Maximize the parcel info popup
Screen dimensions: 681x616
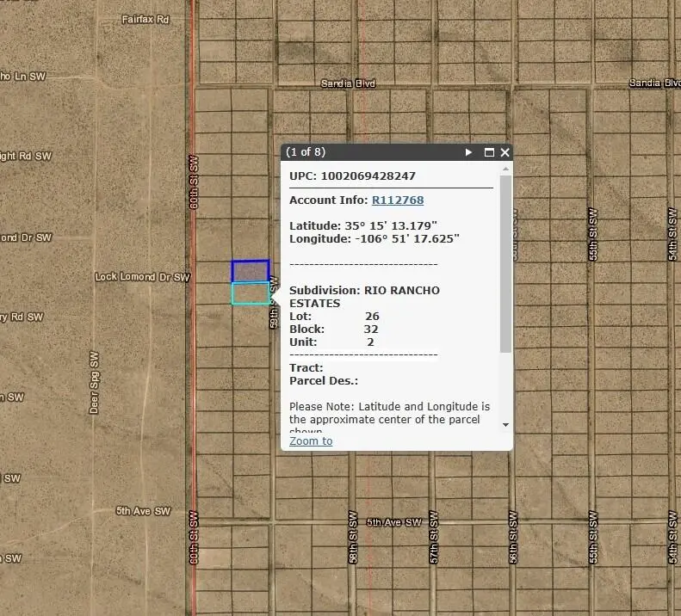pyautogui.click(x=489, y=152)
